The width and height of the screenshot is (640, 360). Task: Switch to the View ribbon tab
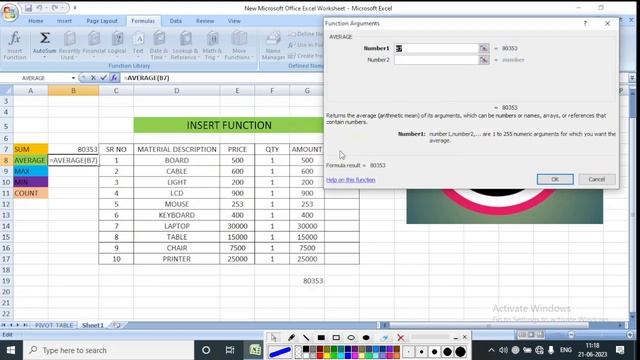234,21
